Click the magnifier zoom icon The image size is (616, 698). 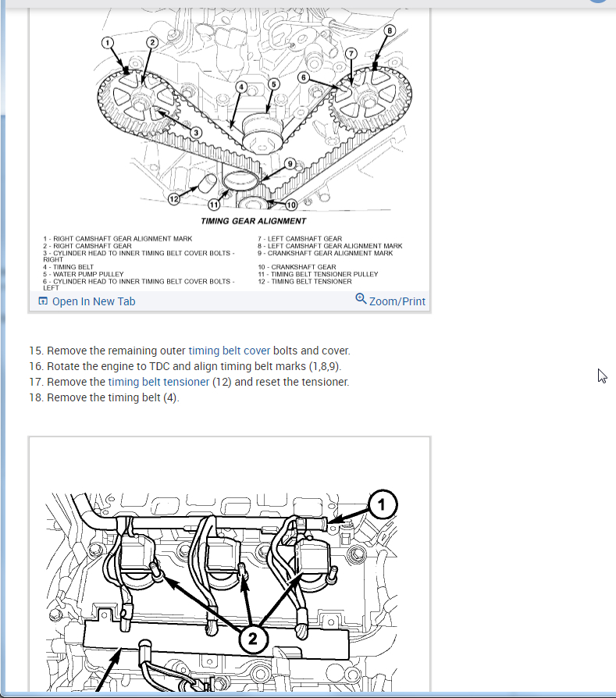pyautogui.click(x=361, y=299)
